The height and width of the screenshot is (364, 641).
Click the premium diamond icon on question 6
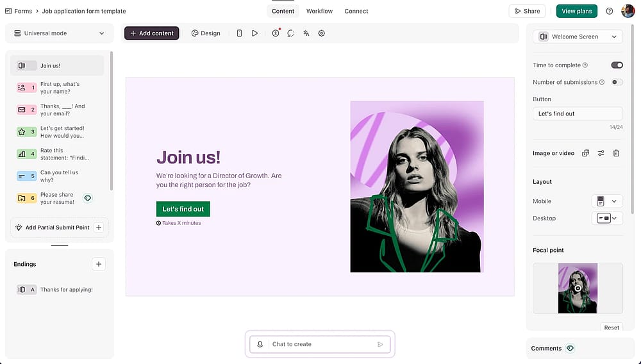tap(87, 198)
